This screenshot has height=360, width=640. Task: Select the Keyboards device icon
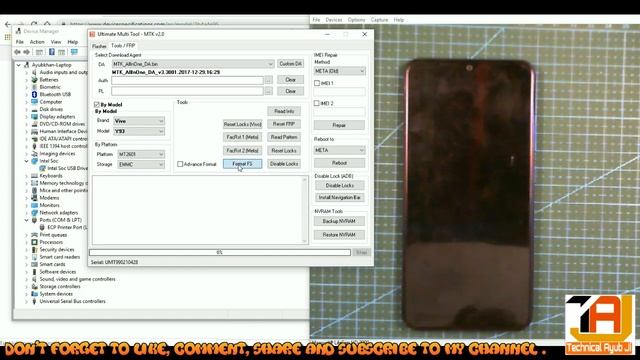point(35,176)
